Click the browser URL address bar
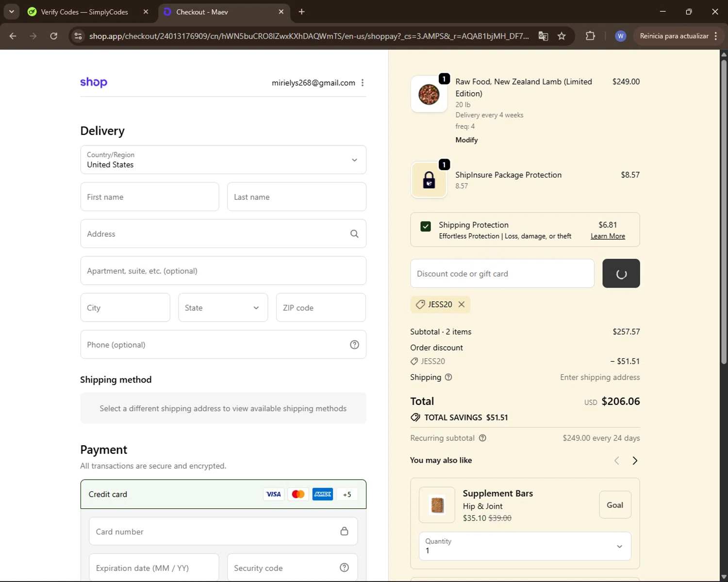 coord(309,36)
